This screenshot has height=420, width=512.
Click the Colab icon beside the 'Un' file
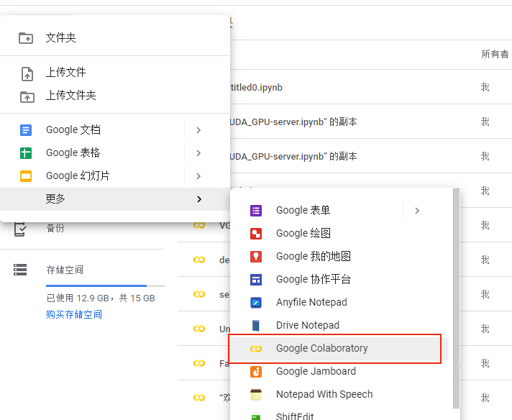[x=199, y=329]
